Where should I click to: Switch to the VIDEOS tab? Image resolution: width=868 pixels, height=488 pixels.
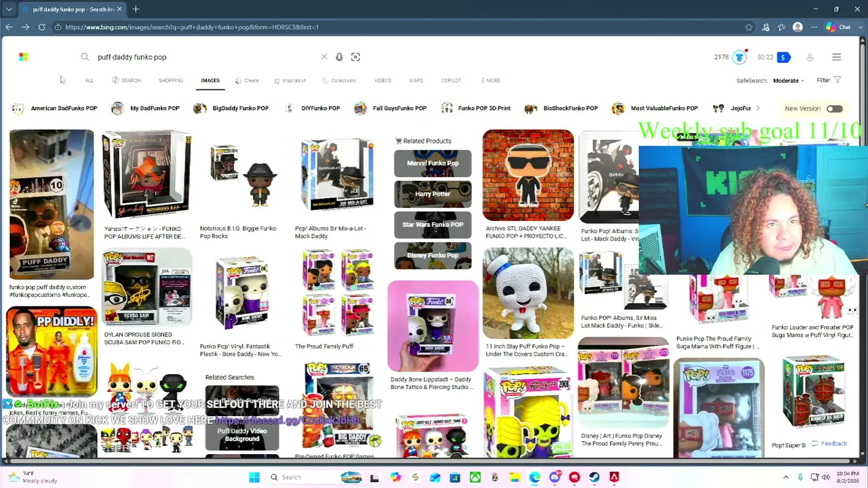click(383, 81)
